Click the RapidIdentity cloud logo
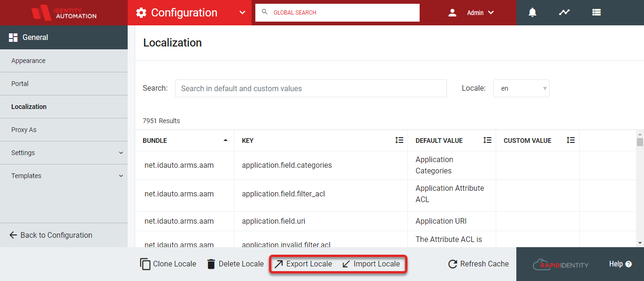Viewport: 644px width, 281px height. pyautogui.click(x=560, y=265)
